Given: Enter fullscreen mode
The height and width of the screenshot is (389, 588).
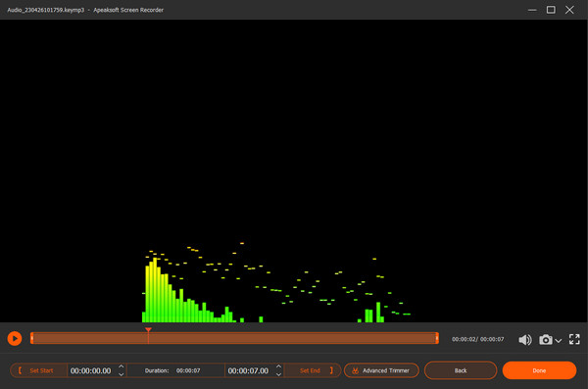Looking at the screenshot, I should (574, 339).
